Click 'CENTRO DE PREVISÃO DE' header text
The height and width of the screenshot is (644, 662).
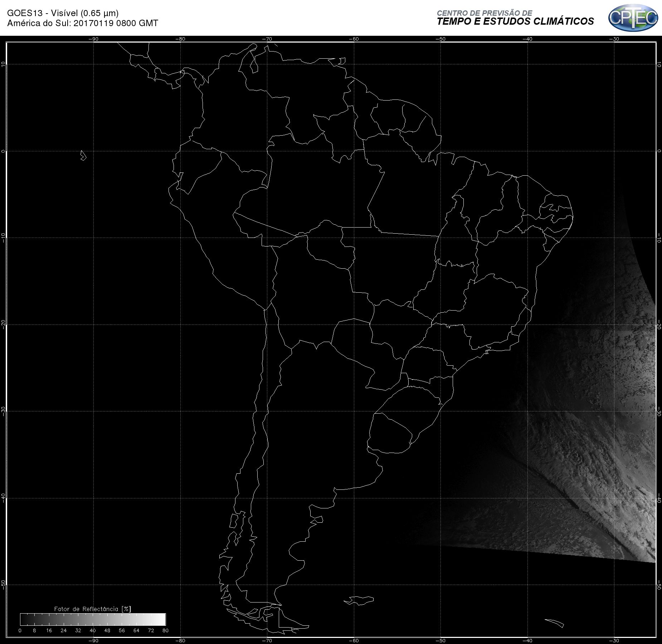(485, 13)
